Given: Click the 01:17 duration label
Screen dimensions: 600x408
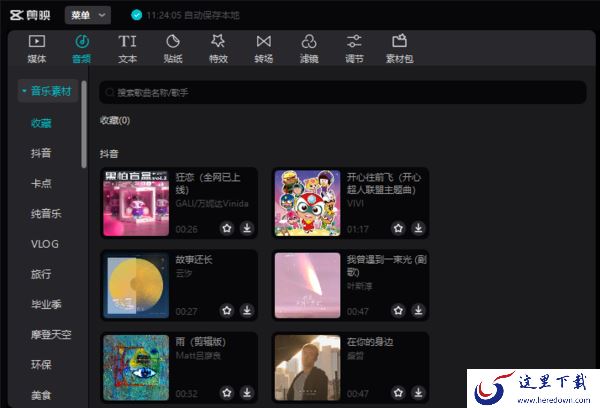Looking at the screenshot, I should click(357, 229).
